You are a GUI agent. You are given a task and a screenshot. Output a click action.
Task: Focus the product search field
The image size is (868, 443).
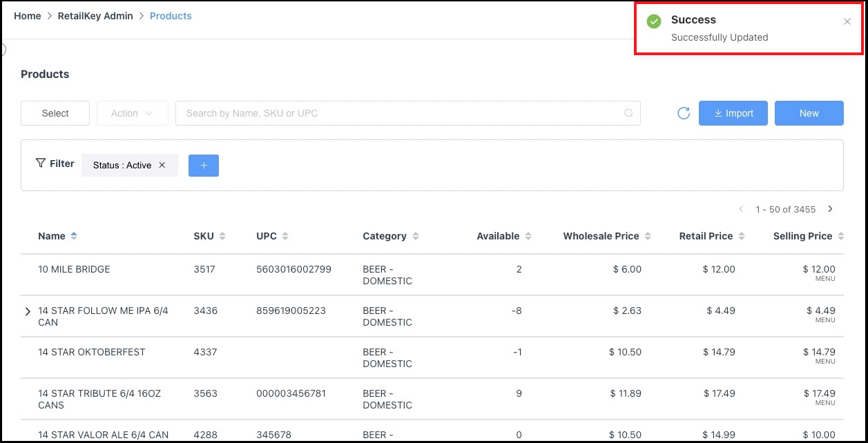401,113
